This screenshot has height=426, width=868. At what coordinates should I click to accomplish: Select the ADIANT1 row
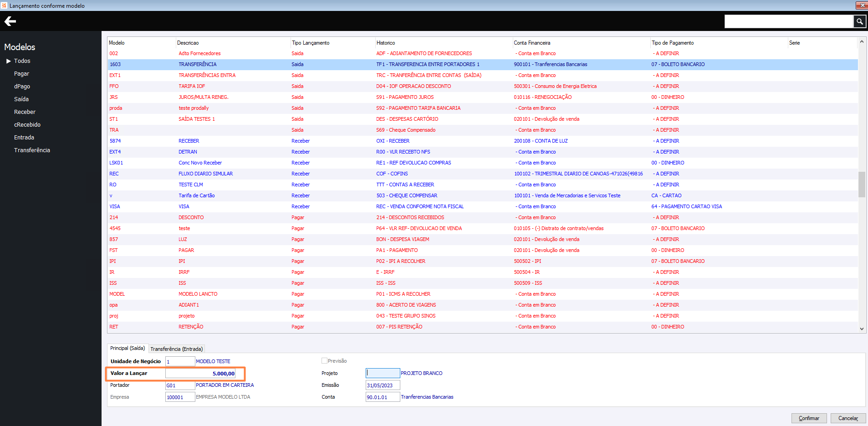click(483, 305)
